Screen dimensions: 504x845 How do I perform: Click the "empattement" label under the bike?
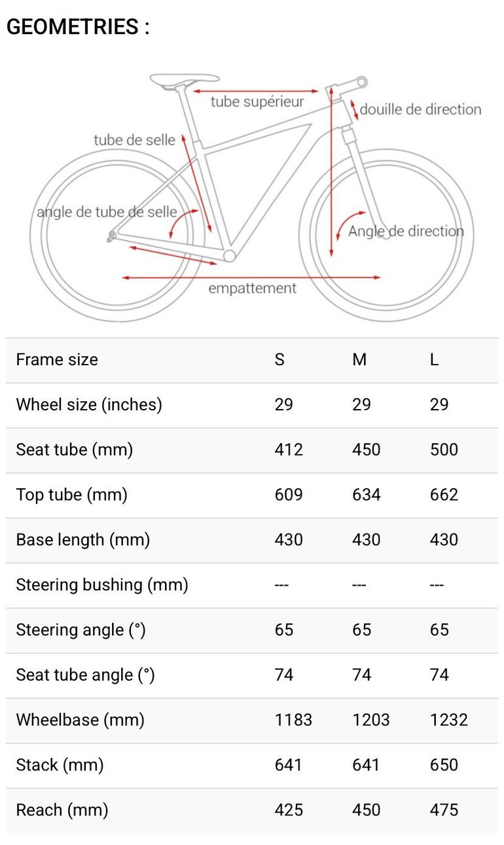pos(252,288)
